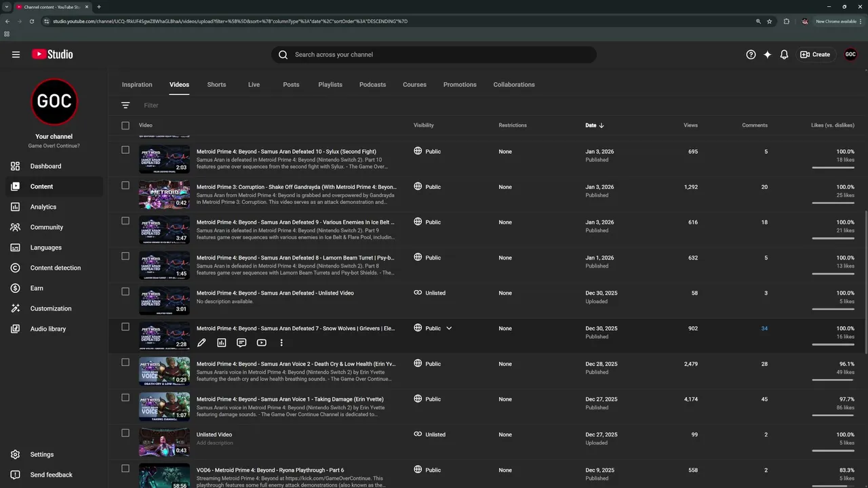
Task: Open the notifications bell
Action: click(784, 55)
